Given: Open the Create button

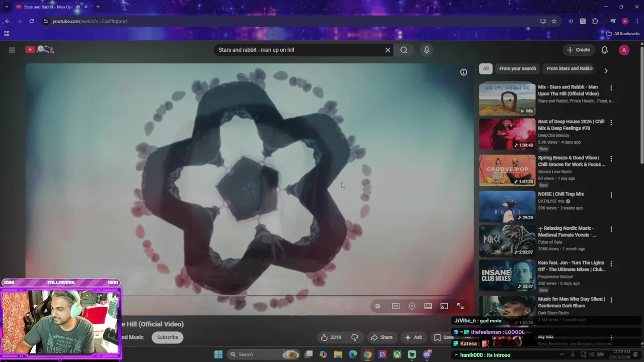Looking at the screenshot, I should click(x=578, y=50).
